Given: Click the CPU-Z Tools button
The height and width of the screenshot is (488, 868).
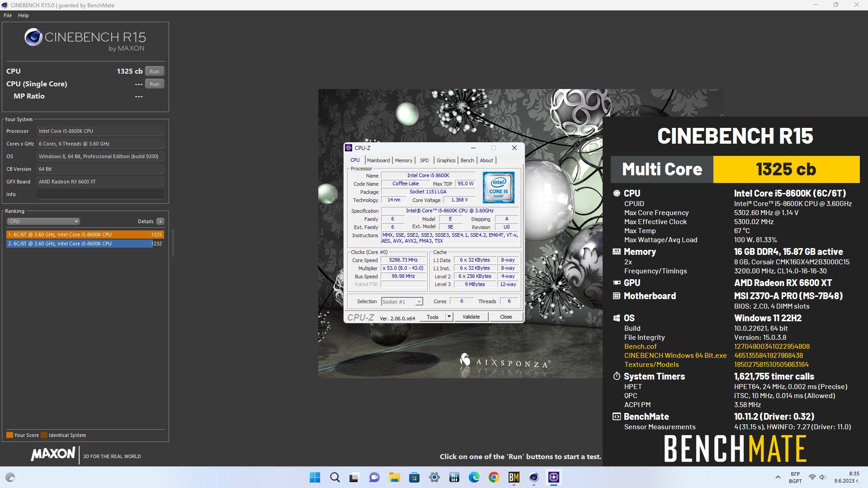Looking at the screenshot, I should pos(433,317).
